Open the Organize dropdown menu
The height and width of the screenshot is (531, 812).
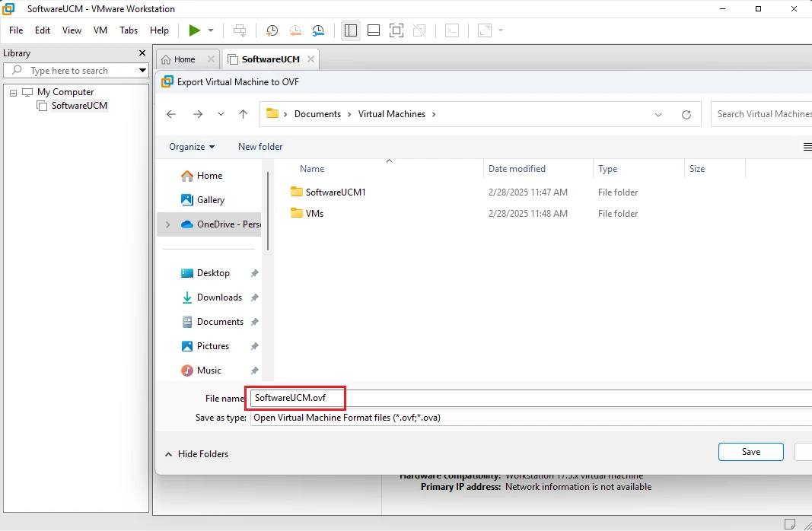(192, 147)
